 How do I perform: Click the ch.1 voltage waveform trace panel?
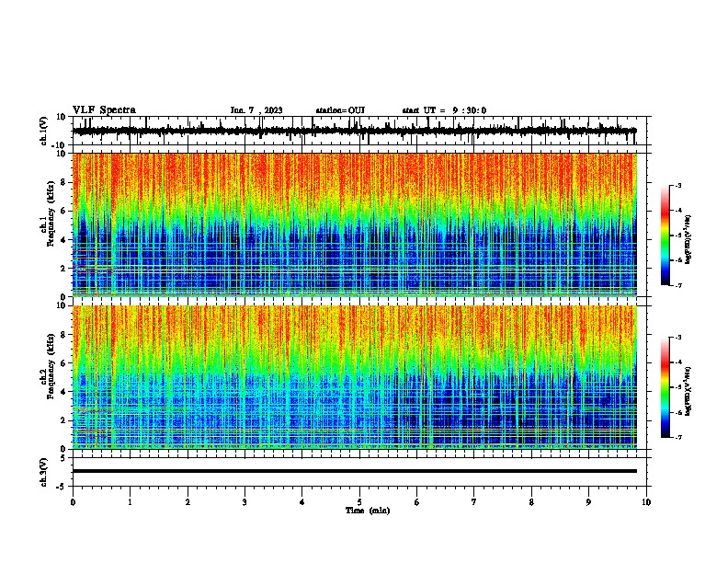[358, 131]
